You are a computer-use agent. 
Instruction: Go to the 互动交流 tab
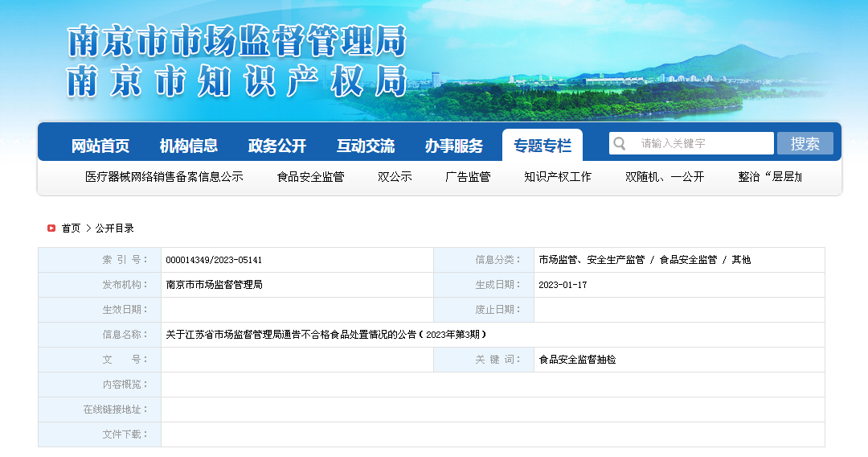click(366, 146)
